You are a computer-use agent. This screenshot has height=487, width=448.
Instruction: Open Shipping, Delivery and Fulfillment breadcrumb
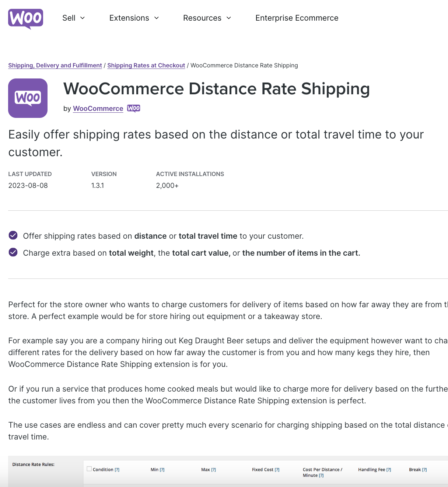[55, 65]
